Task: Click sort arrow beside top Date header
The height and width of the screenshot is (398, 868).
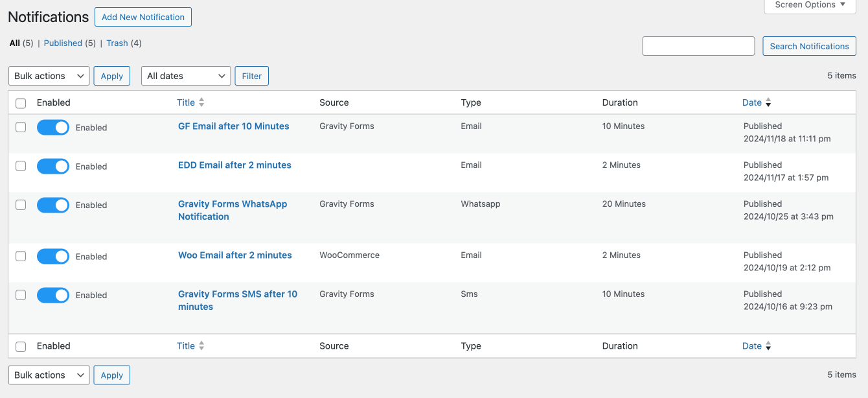Action: coord(768,102)
